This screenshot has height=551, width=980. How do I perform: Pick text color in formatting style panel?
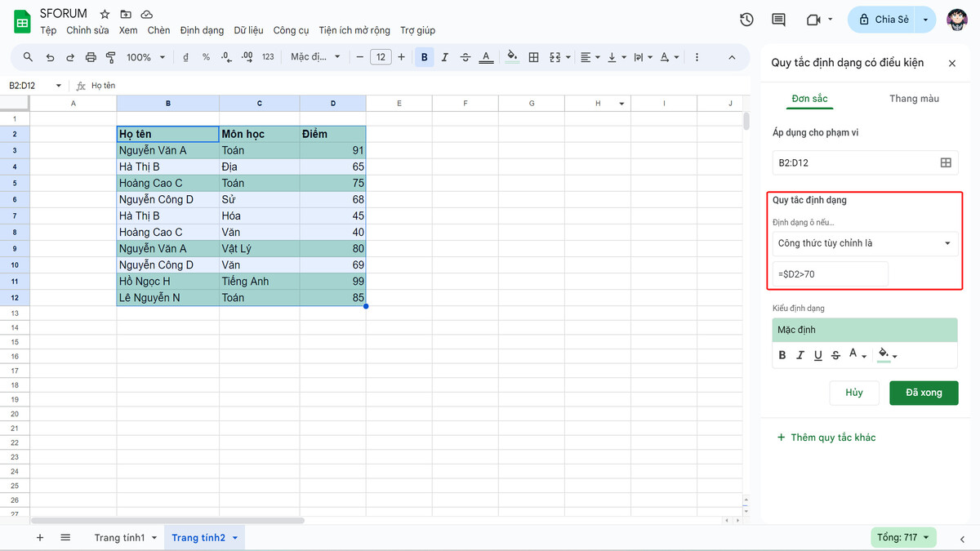(x=857, y=355)
